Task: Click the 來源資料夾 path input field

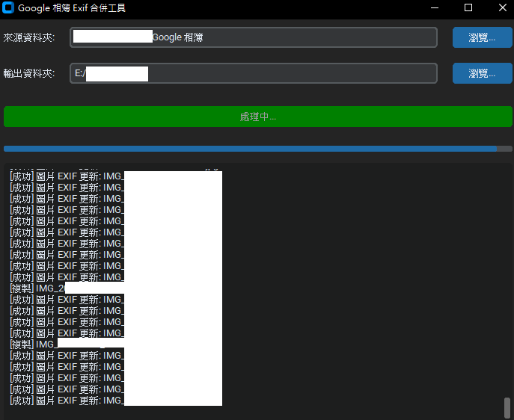Action: pos(299,37)
